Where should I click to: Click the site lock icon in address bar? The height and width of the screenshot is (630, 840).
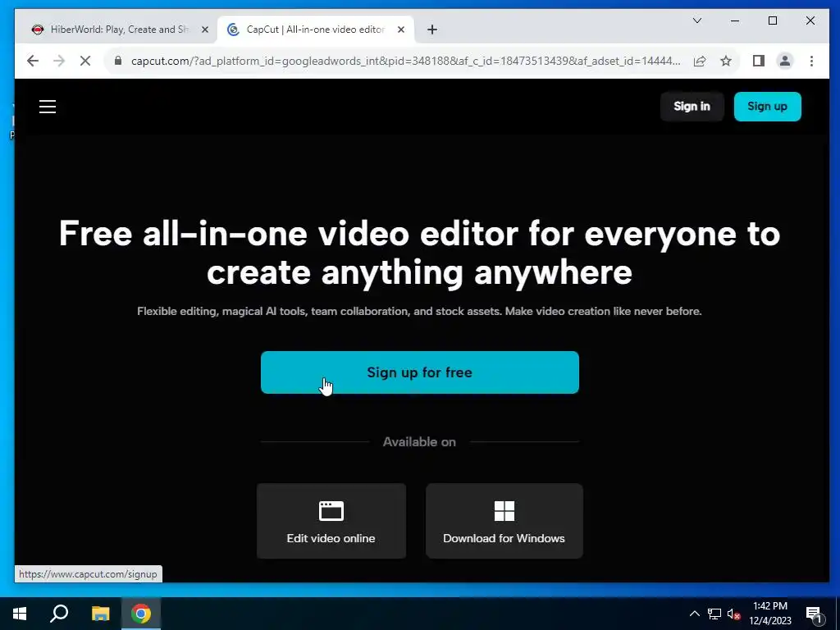118,61
